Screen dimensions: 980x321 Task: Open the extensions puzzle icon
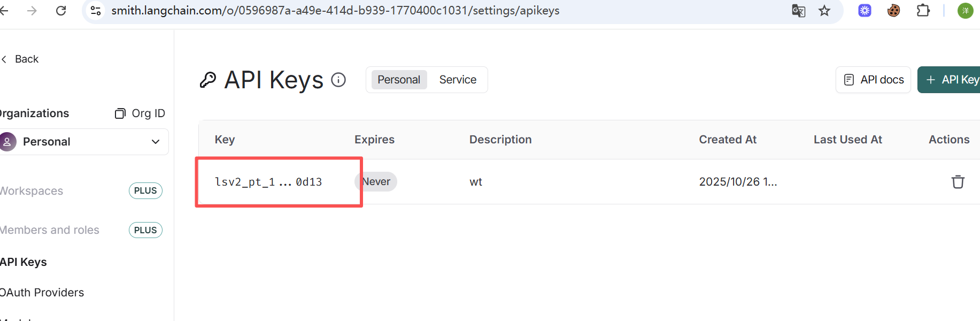(x=923, y=11)
